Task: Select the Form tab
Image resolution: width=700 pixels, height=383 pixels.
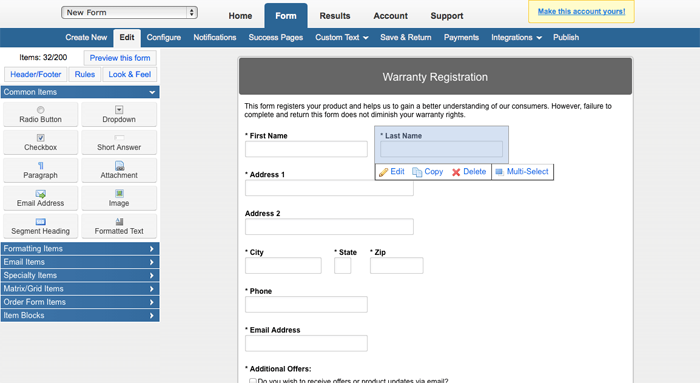Action: tap(286, 16)
